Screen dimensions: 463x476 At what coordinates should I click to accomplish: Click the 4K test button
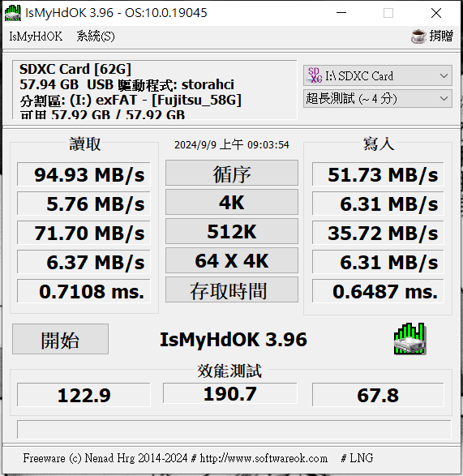pyautogui.click(x=232, y=202)
